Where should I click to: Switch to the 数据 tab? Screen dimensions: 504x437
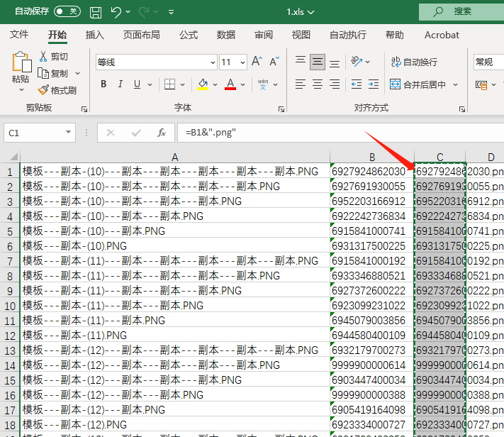(226, 35)
